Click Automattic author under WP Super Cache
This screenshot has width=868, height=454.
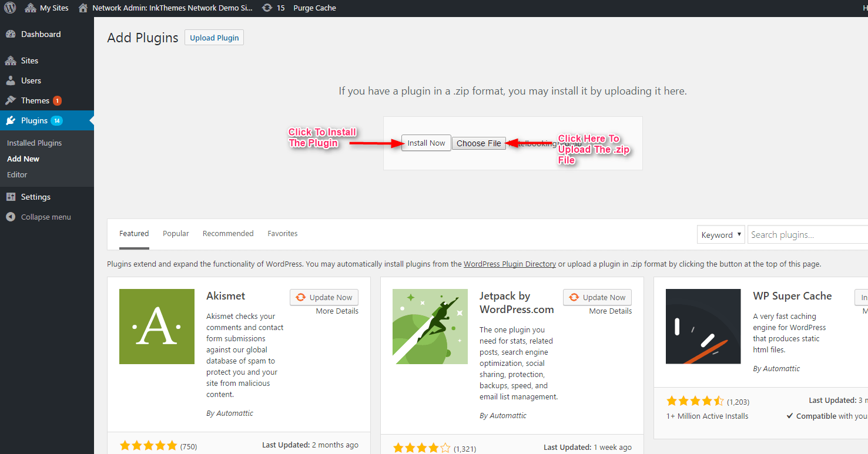781,369
